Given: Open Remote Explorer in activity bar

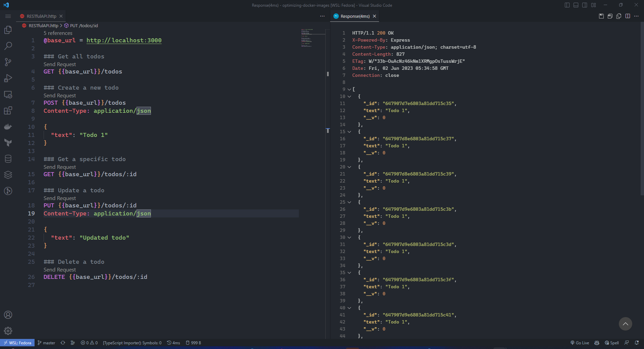Looking at the screenshot, I should click(8, 95).
